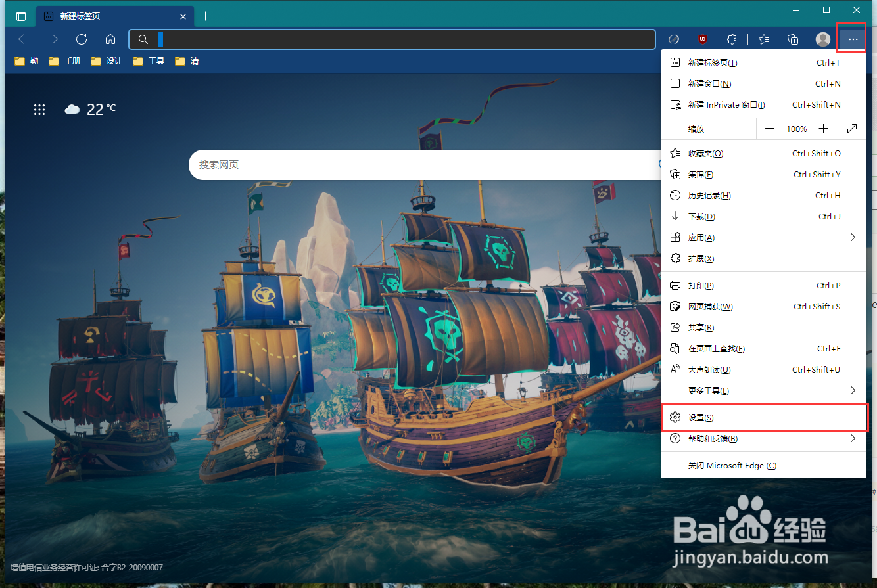Screen dimensions: 877x588
Task: Close the 新建标签页 tab
Action: (x=183, y=16)
